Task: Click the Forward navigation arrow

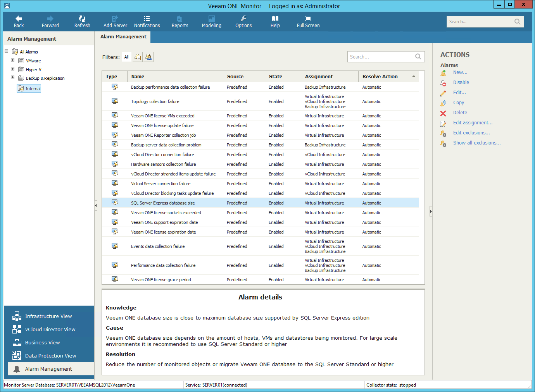Action: (50, 18)
